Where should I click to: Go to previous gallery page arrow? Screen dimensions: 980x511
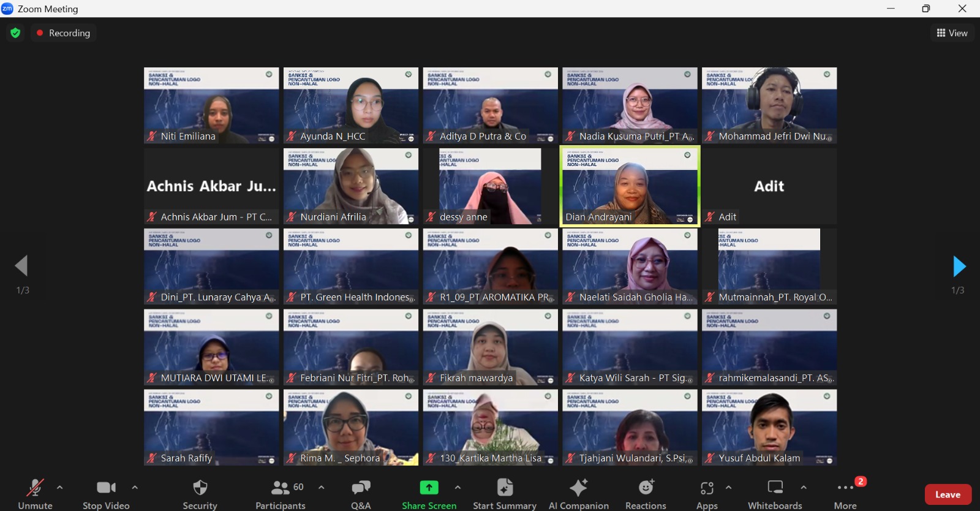[21, 266]
